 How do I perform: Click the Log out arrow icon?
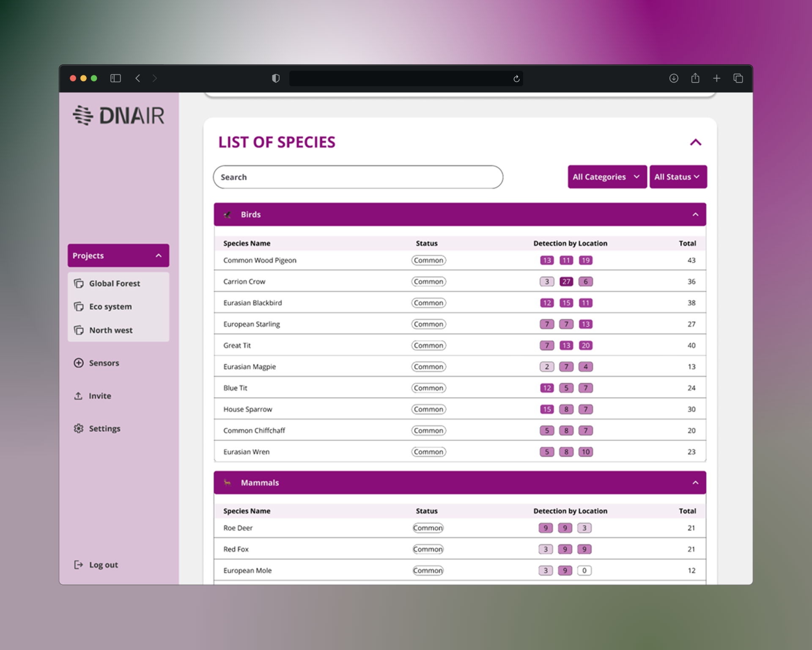tap(79, 565)
